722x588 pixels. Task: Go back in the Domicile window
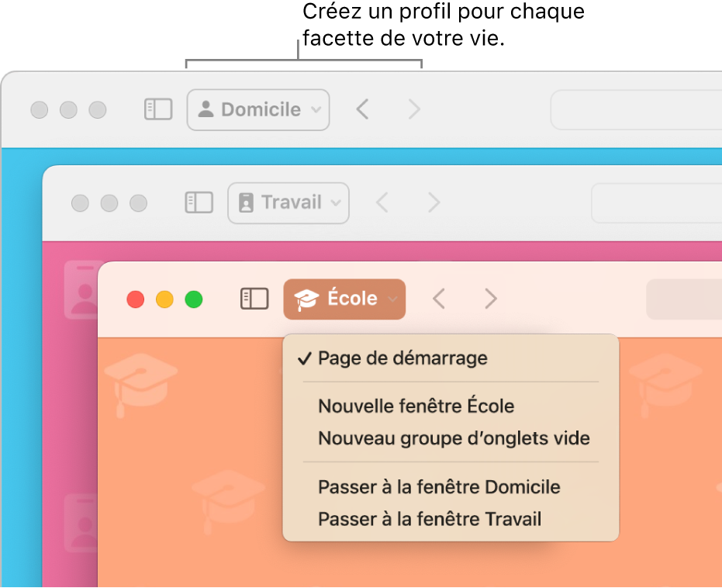coord(362,109)
